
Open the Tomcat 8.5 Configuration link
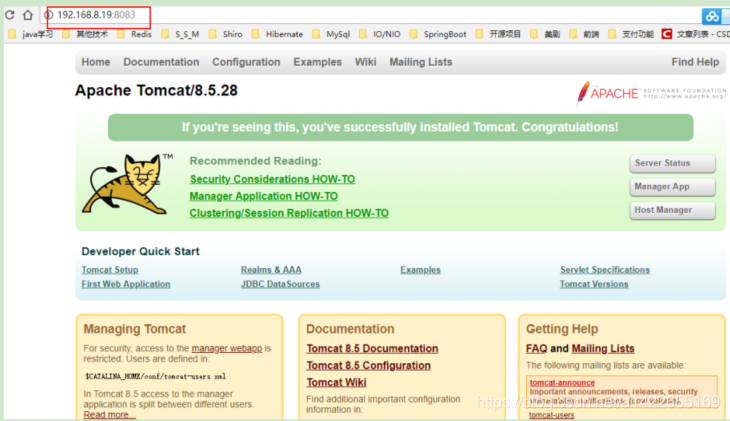click(368, 365)
